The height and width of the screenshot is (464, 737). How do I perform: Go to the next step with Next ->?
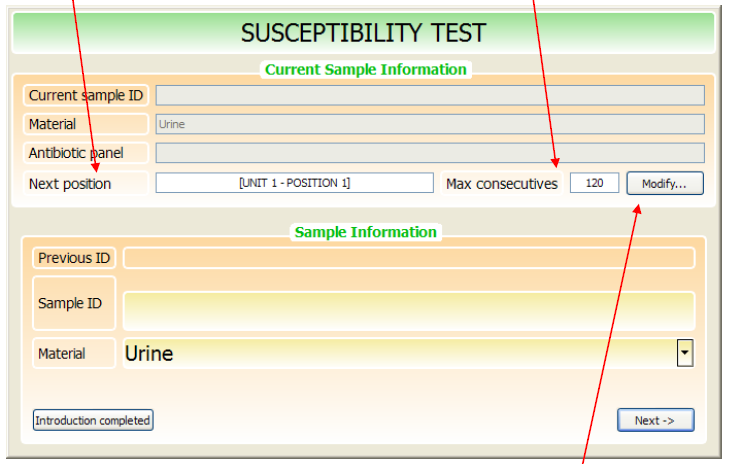tap(655, 420)
